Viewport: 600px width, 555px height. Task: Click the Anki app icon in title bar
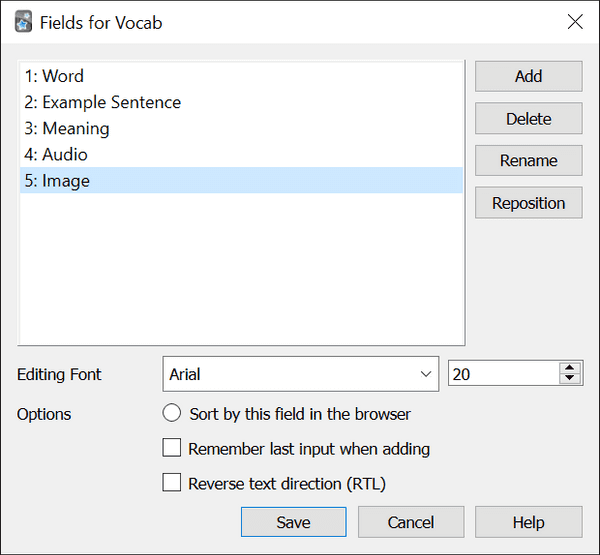[24, 21]
